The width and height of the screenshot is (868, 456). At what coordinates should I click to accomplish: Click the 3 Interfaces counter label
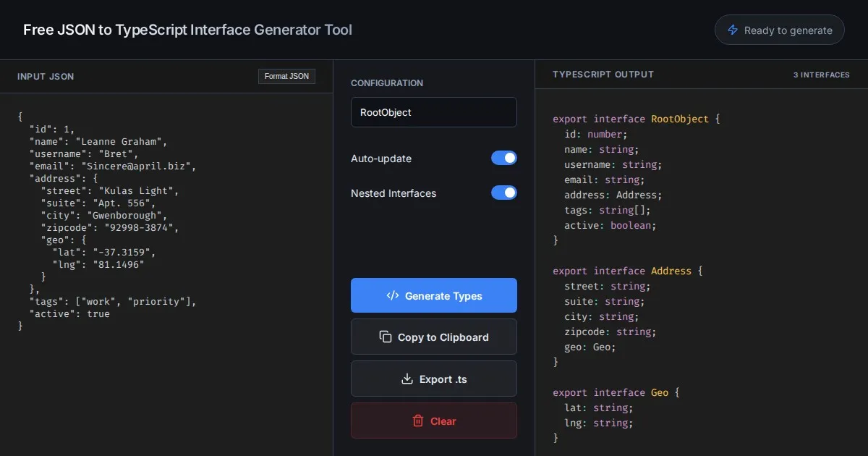click(821, 75)
